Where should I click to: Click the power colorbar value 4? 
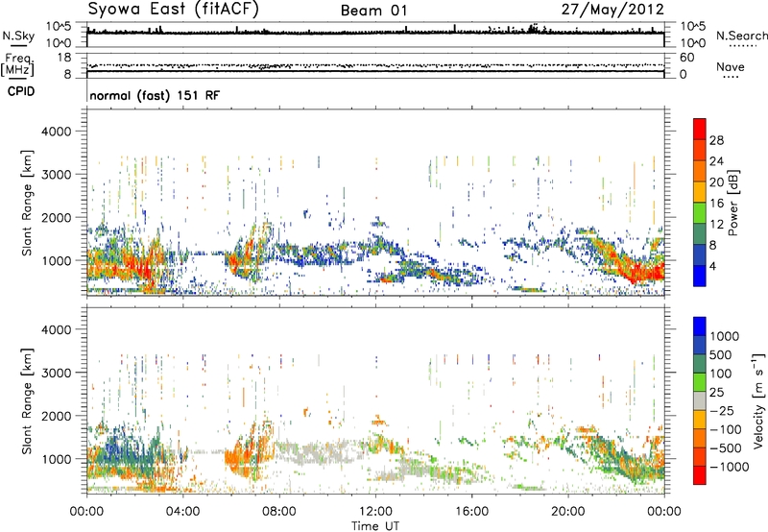click(712, 266)
